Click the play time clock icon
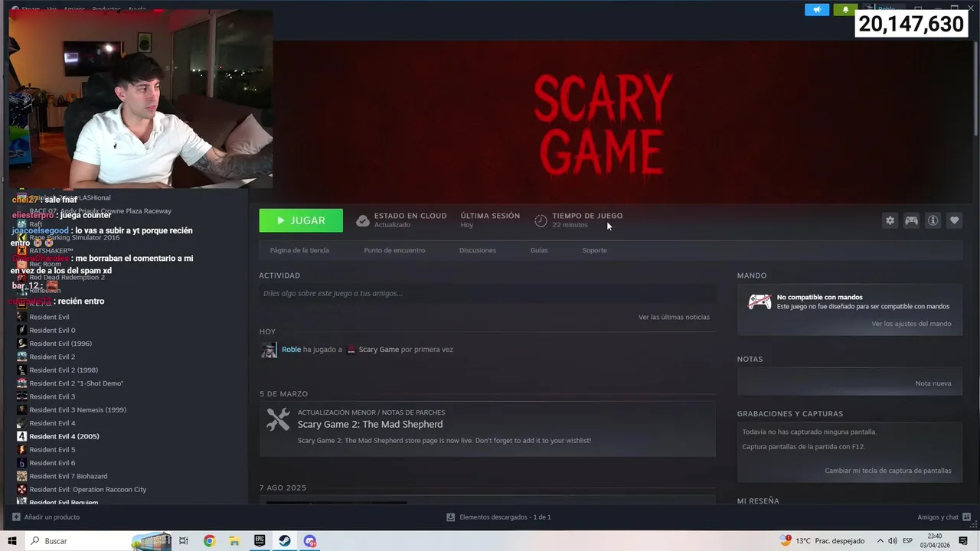The height and width of the screenshot is (551, 980). click(x=541, y=220)
